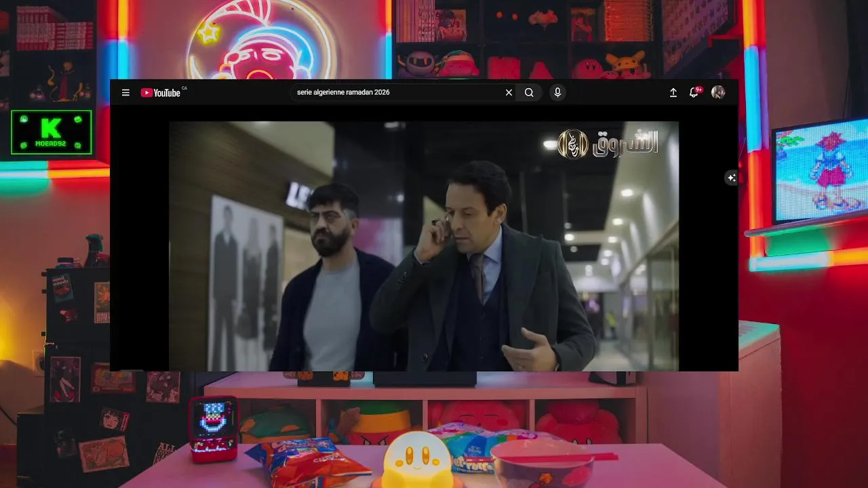Click the video player frame
Screen dimensions: 868x488
(x=424, y=246)
